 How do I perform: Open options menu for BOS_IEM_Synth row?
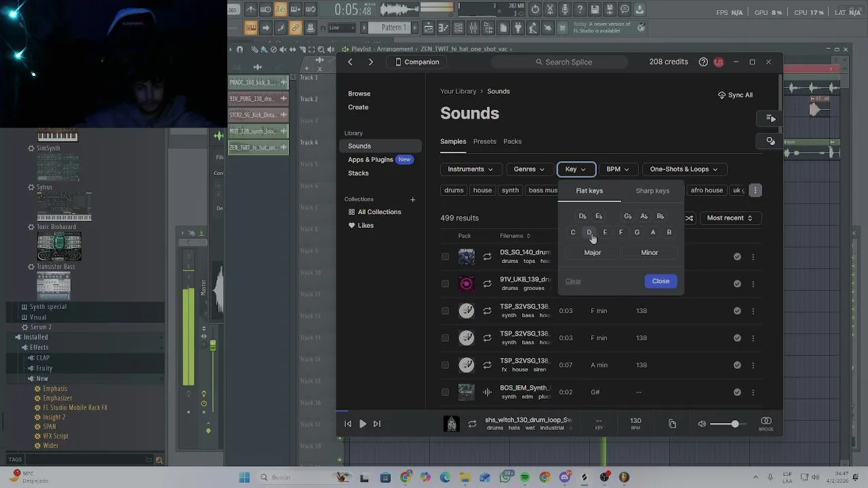(753, 392)
